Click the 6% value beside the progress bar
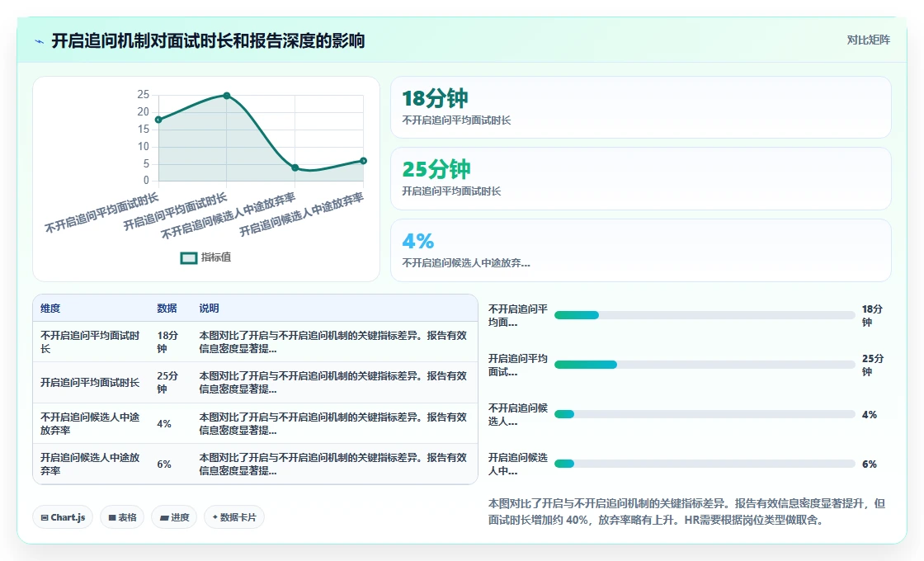This screenshot has height=561, width=924. tap(870, 464)
